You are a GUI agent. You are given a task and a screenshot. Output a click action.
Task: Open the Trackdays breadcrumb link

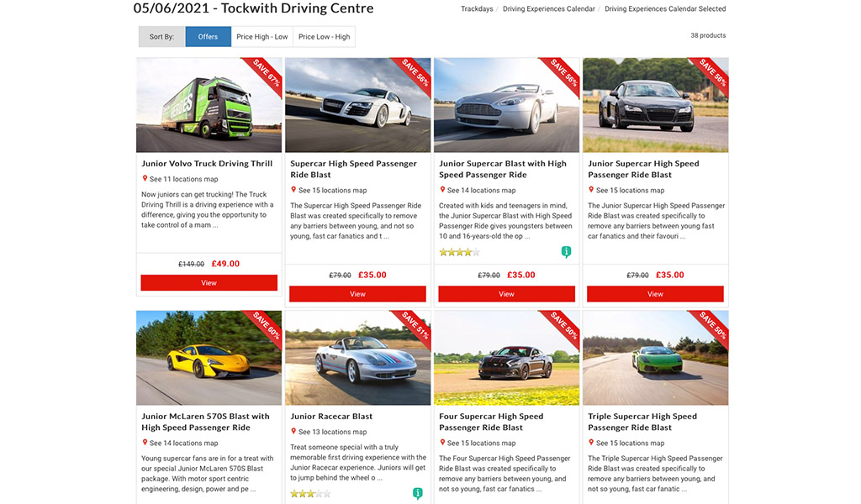coord(477,8)
